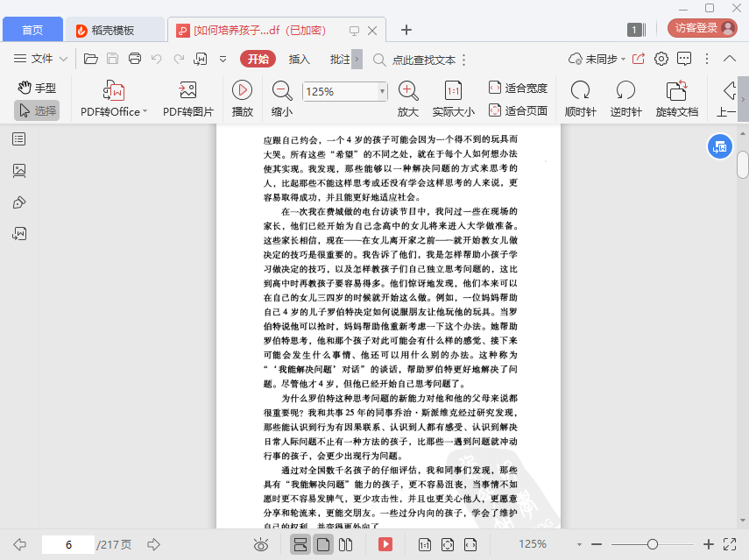Toggle eye protection mode icon
The height and width of the screenshot is (560, 749).
coord(261,544)
